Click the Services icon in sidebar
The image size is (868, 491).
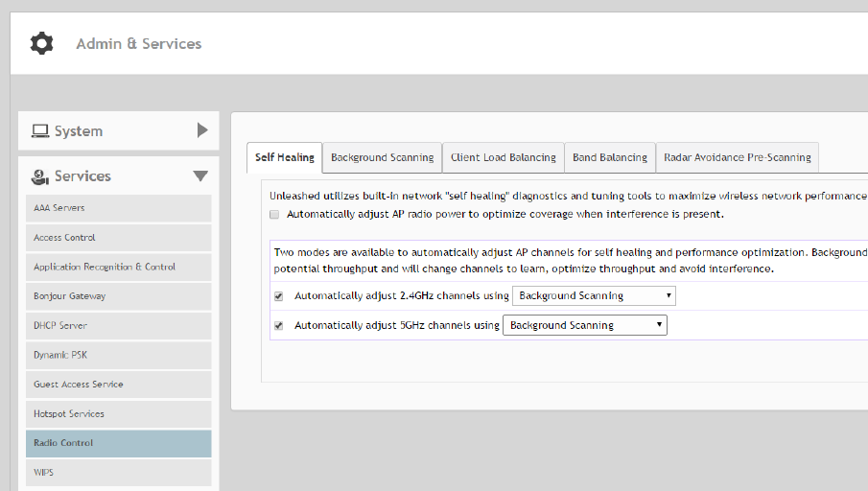(40, 176)
